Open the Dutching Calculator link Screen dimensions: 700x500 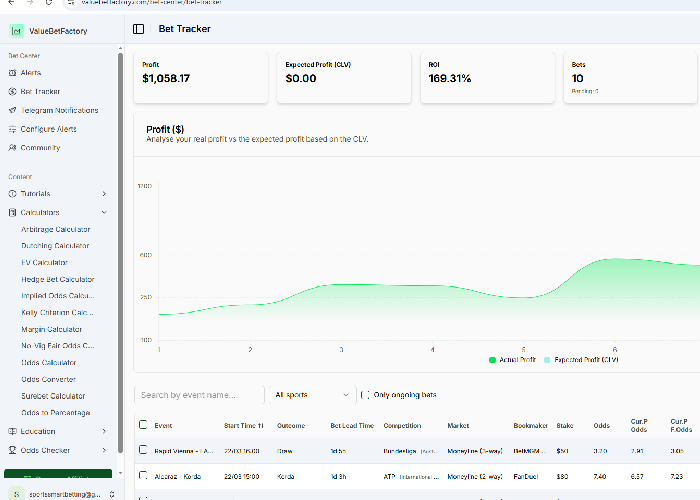pos(55,246)
